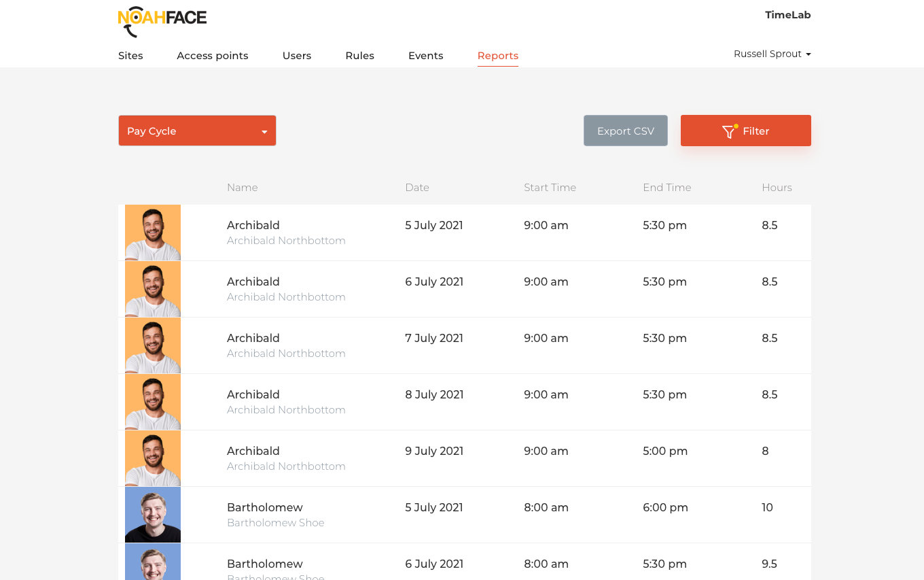Click Bartholomew's profile photo for 5 July
924x580 pixels.
[x=152, y=515]
